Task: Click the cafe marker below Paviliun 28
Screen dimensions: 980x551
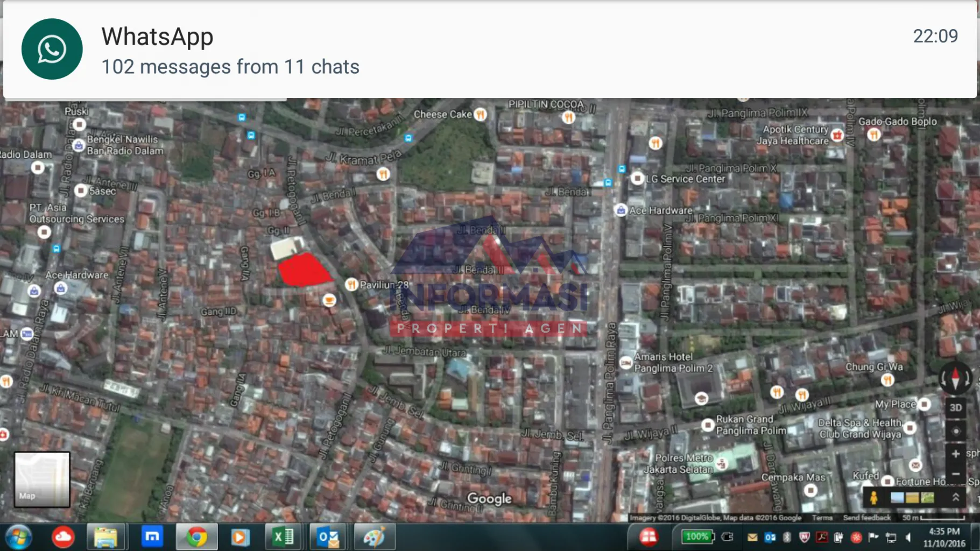Action: coord(329,300)
